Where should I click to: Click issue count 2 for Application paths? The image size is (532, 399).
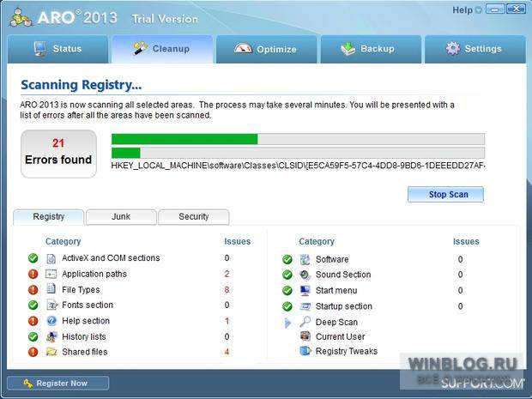pyautogui.click(x=227, y=274)
